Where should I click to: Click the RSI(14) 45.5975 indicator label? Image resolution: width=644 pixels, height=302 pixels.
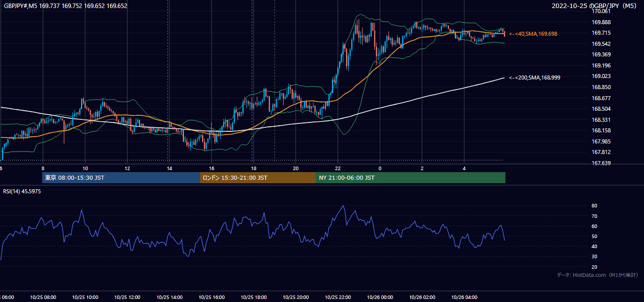(22, 191)
